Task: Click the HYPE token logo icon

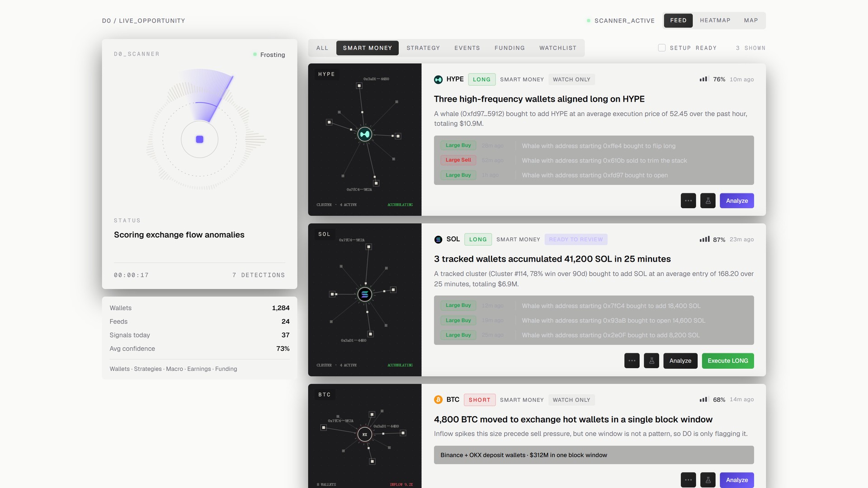Action: (x=438, y=80)
